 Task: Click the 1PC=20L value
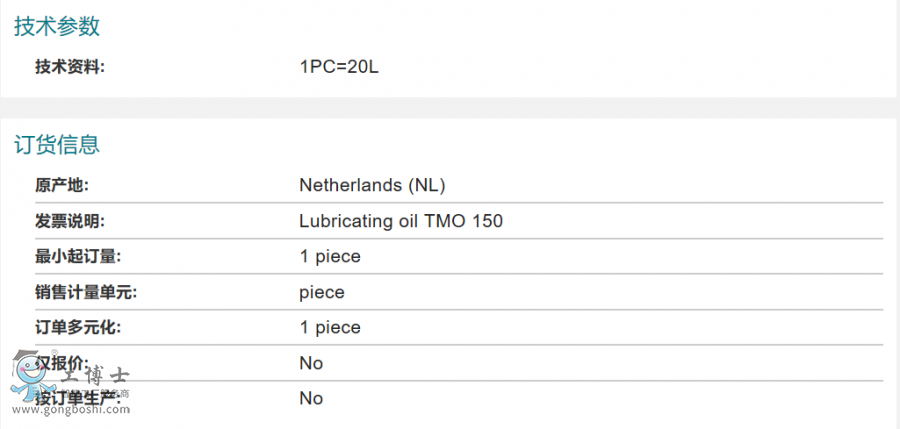[x=340, y=67]
